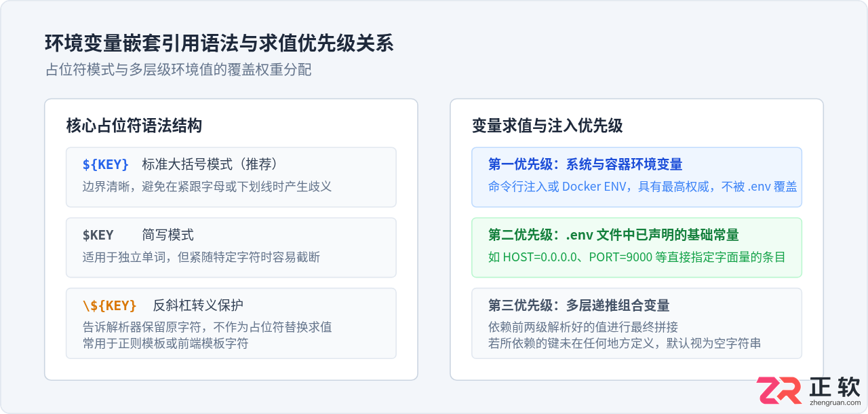Click the line 如 HOST=0.0.0.0、PORT=9000 等直接指定字面量的条目
The height and width of the screenshot is (414, 868).
(637, 257)
